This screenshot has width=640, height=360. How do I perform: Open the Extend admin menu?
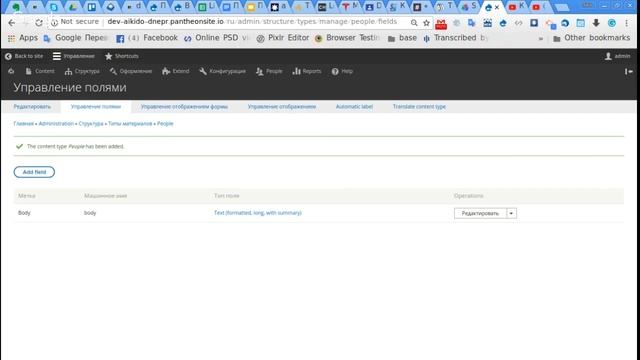click(x=176, y=71)
